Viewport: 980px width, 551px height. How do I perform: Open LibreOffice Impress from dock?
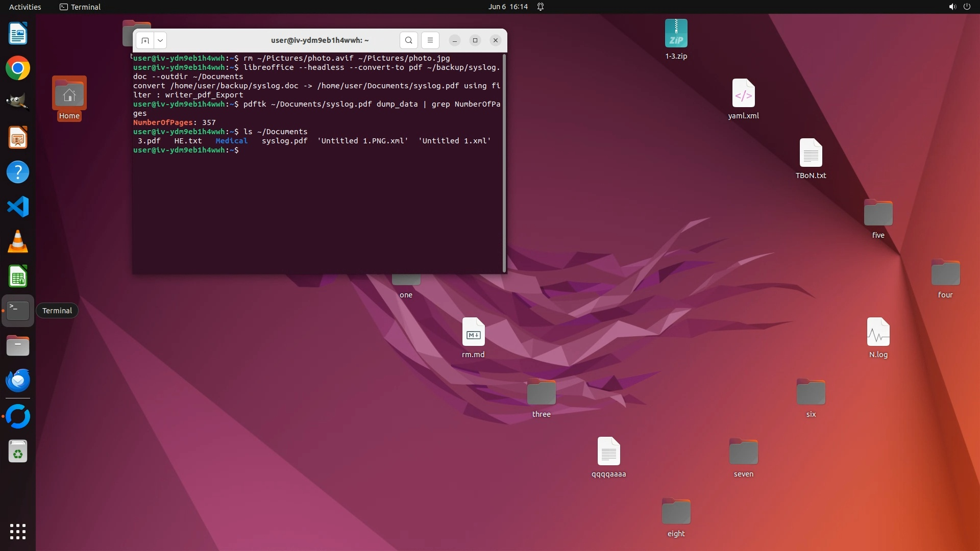tap(18, 138)
